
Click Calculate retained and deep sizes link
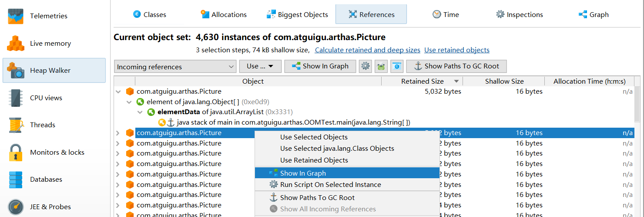tap(367, 50)
